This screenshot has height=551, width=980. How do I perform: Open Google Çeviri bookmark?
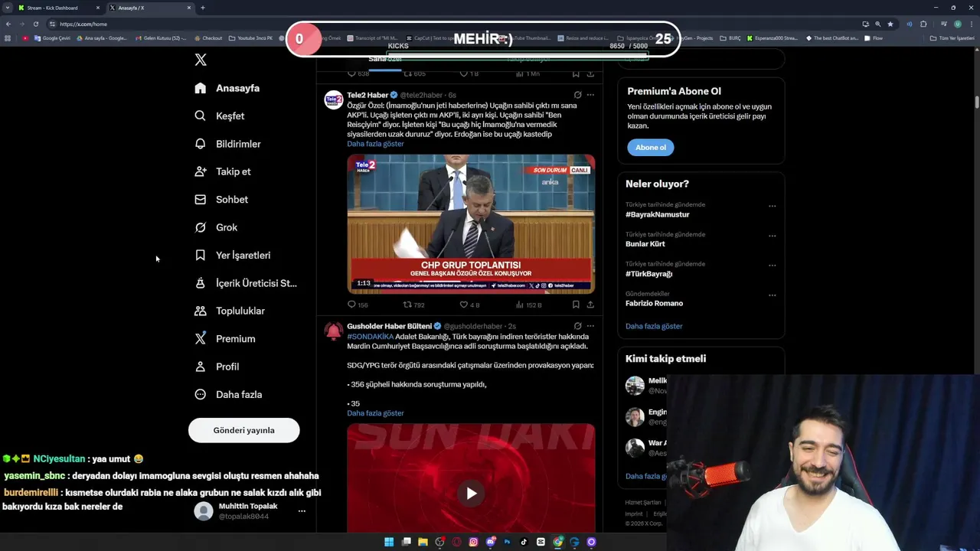pos(52,38)
